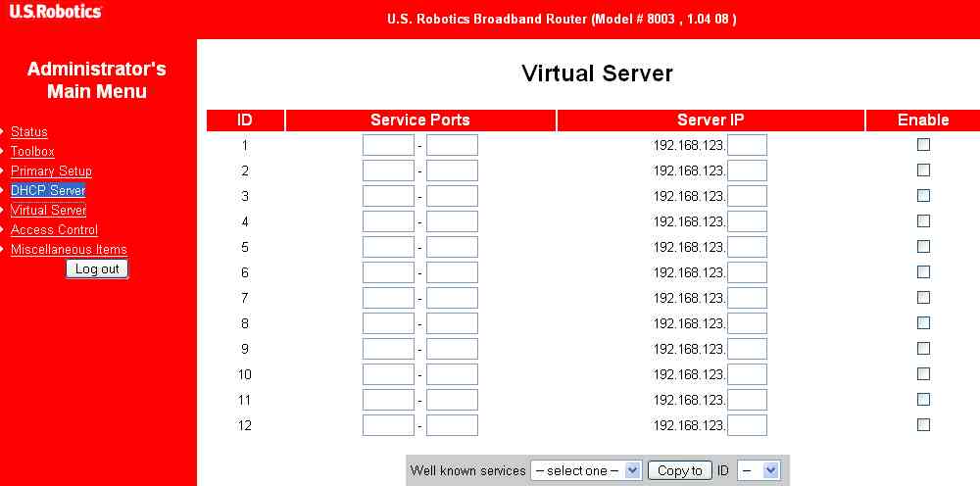Click the Service Ports column header

coord(420,121)
